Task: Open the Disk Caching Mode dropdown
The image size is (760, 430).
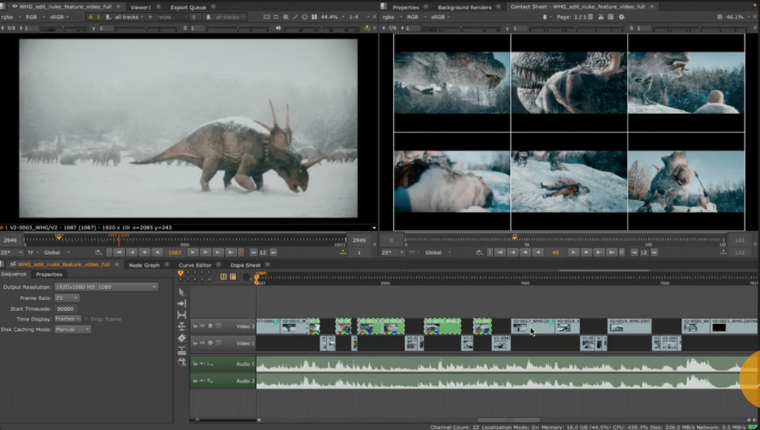Action: click(x=72, y=329)
